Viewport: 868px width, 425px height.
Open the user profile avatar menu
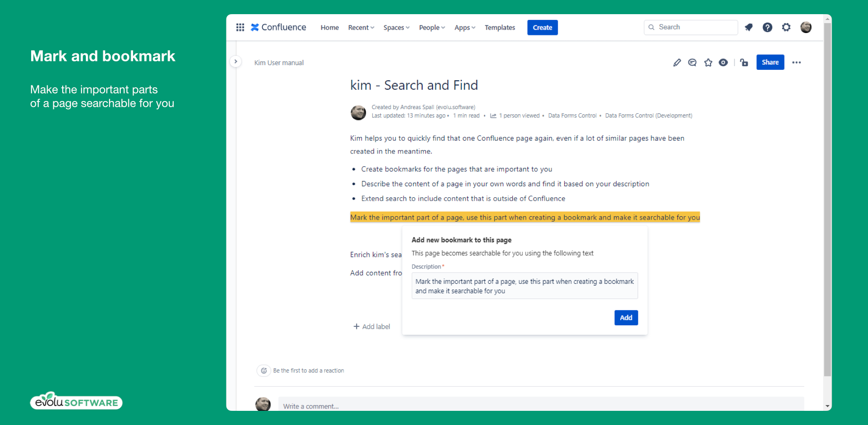coord(806,27)
